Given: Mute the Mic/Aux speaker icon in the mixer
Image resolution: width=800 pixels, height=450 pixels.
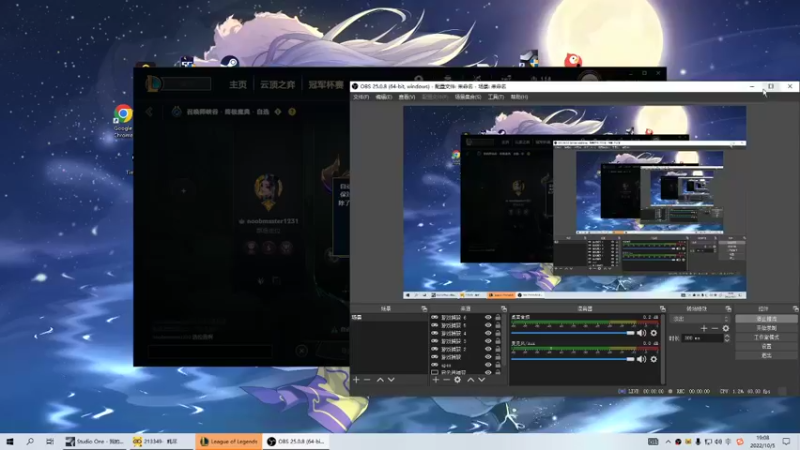Looking at the screenshot, I should pyautogui.click(x=641, y=359).
